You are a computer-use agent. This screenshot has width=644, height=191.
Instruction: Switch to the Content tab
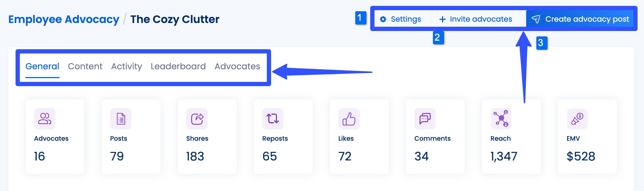(x=85, y=66)
